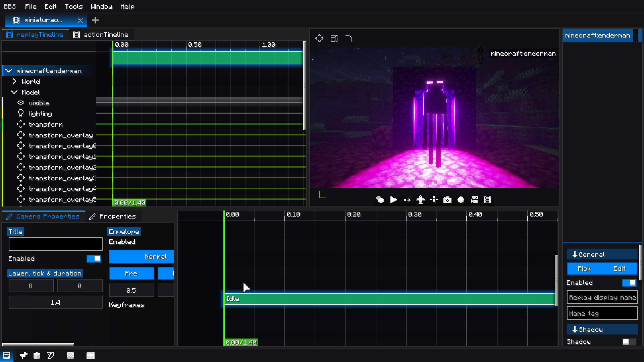
Task: Click the BBS application menu
Action: (10, 6)
